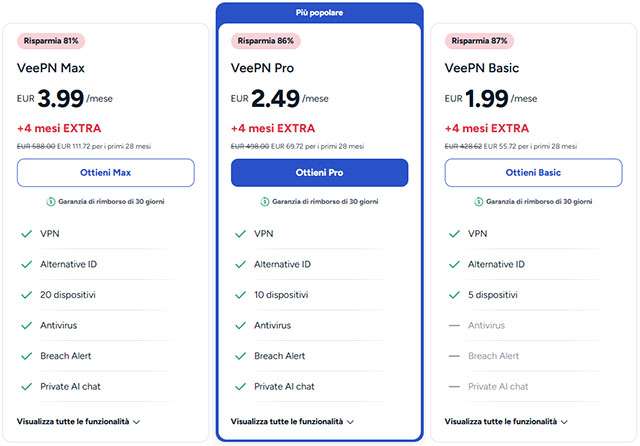
Task: Expand all features for VeePN Pro
Action: point(292,422)
